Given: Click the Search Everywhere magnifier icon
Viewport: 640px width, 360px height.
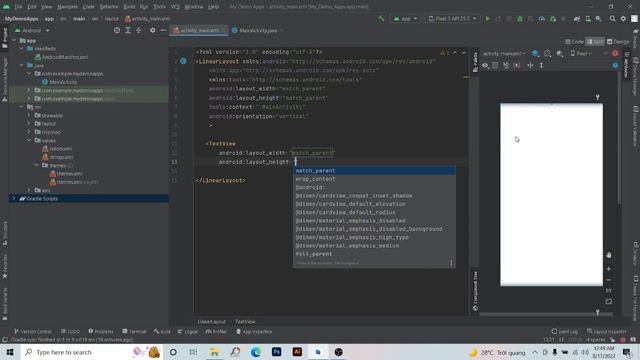Looking at the screenshot, I should [x=612, y=19].
